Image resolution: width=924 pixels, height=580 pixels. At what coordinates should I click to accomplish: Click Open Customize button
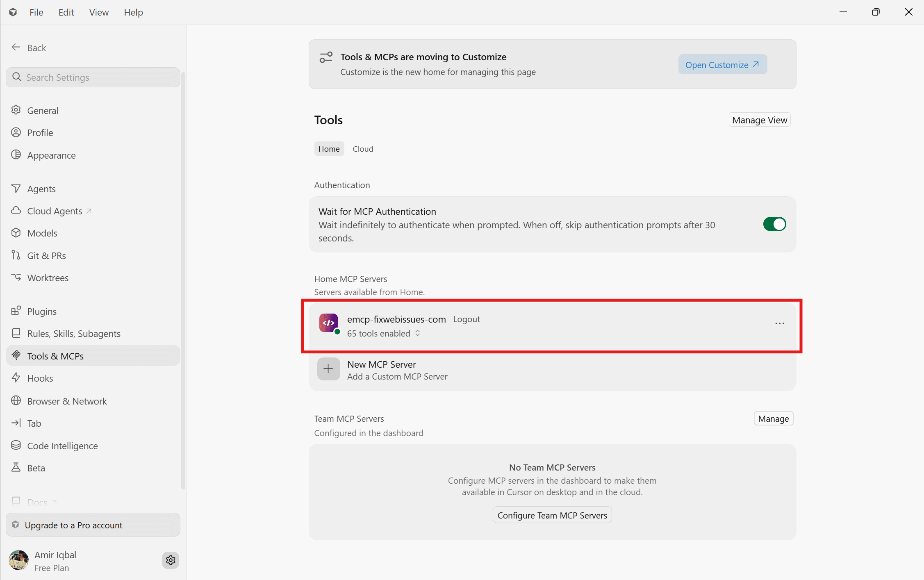click(723, 64)
